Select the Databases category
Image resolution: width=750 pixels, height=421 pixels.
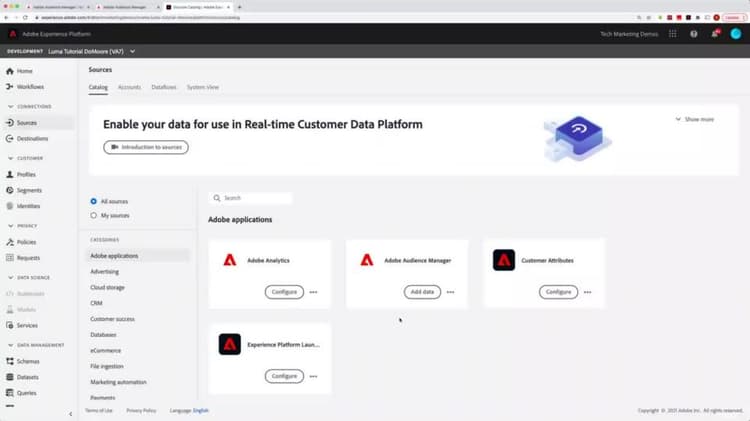click(103, 335)
